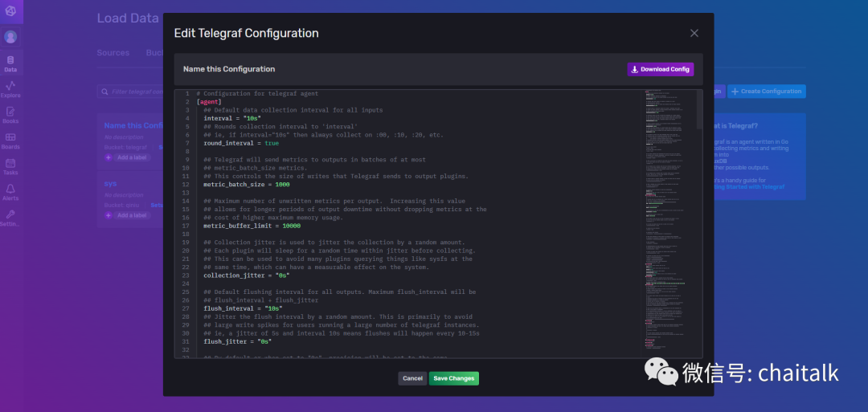Image resolution: width=868 pixels, height=412 pixels.
Task: Click the [agent] section header line
Action: (x=209, y=102)
